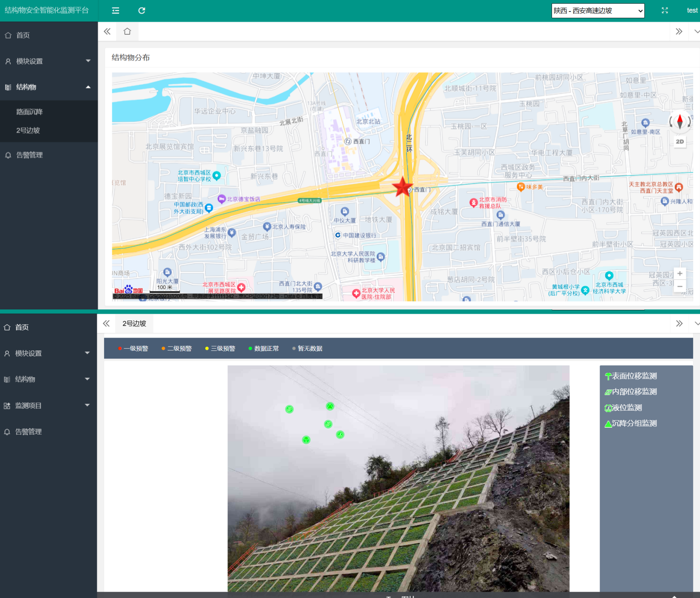Image resolution: width=700 pixels, height=598 pixels.
Task: Toggle 沉降分组监测 in the monitoring legend panel
Action: (x=631, y=423)
